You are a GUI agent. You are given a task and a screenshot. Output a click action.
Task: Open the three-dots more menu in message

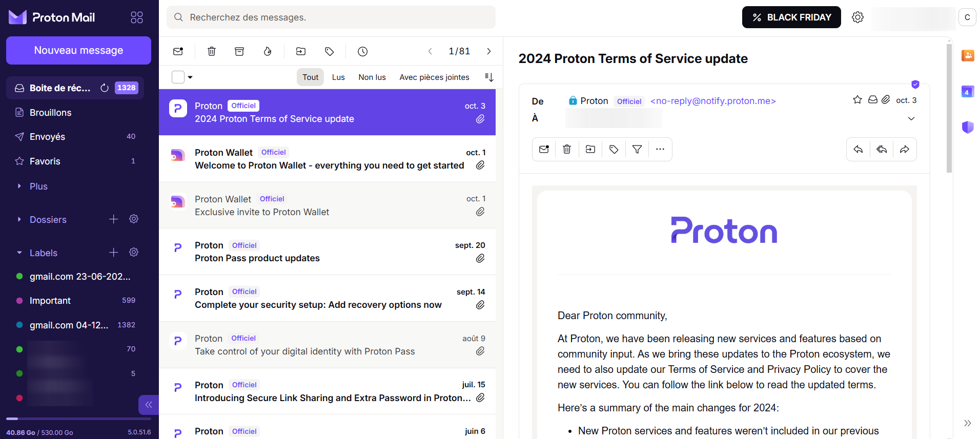pos(660,150)
